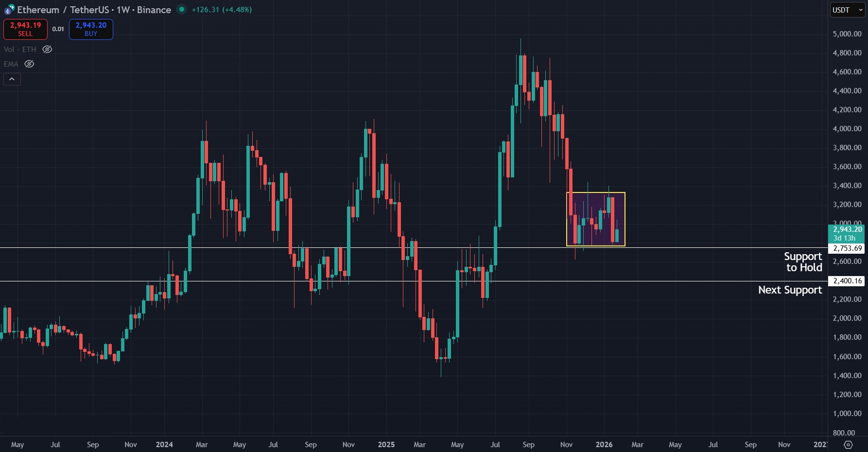
Task: Toggle visibility of EMA indicator
Action: [x=29, y=64]
